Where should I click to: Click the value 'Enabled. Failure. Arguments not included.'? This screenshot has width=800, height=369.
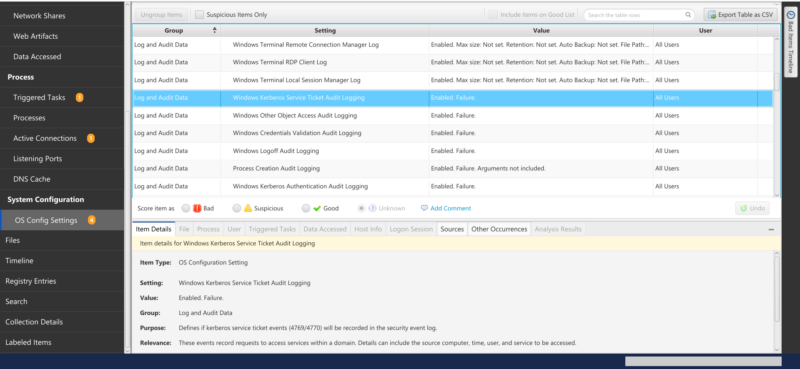coord(488,168)
